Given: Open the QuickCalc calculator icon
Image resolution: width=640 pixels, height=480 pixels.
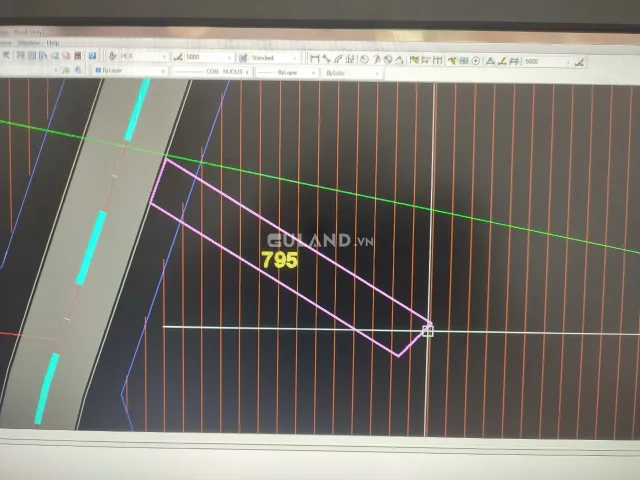Looking at the screenshot, I should pos(78,56).
